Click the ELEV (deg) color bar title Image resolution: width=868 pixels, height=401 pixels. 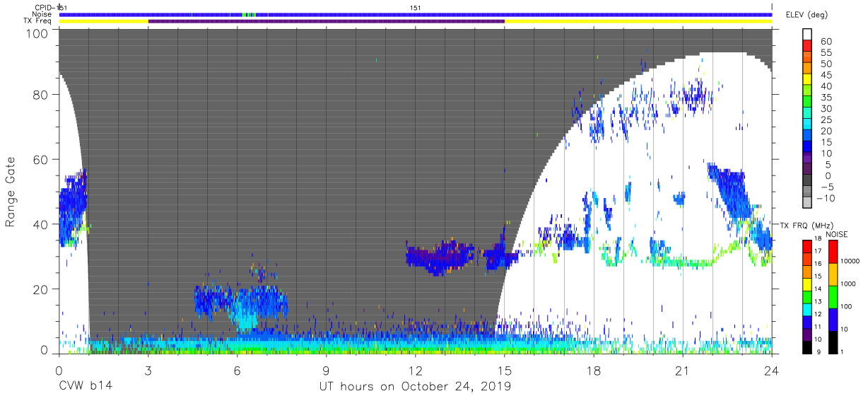click(x=807, y=15)
